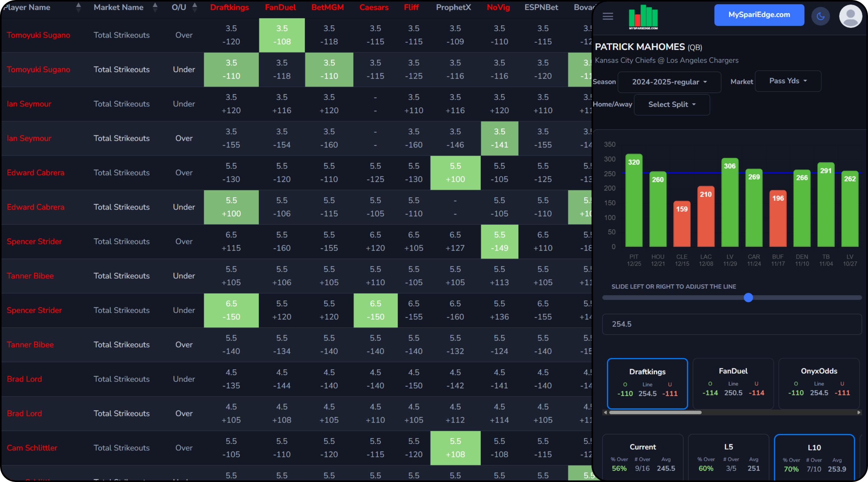This screenshot has width=868, height=482.
Task: Sort by O/U column arrows
Action: point(195,7)
